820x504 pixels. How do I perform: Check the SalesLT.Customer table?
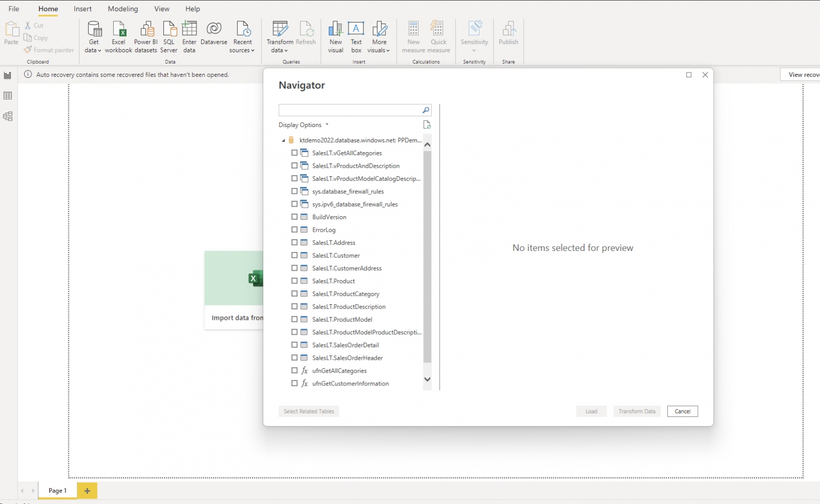pyautogui.click(x=295, y=255)
